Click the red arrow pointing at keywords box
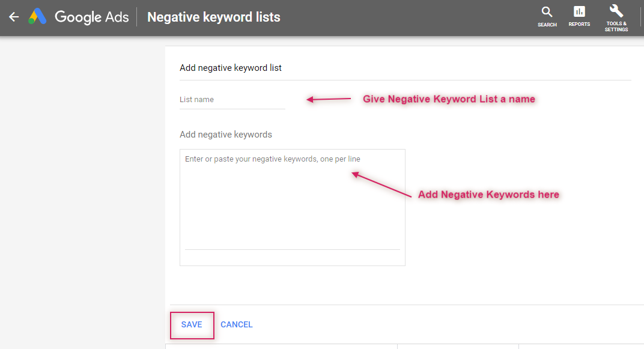644x349 pixels. pos(381,184)
